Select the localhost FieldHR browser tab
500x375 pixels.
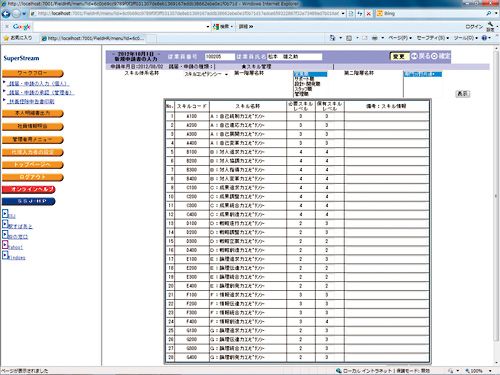tap(93, 38)
